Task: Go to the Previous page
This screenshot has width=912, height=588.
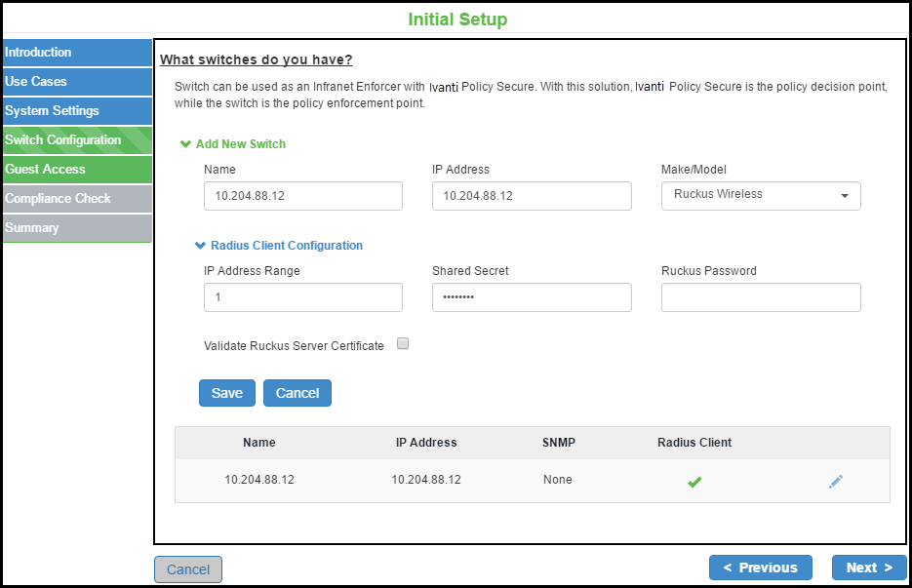Action: click(x=760, y=568)
